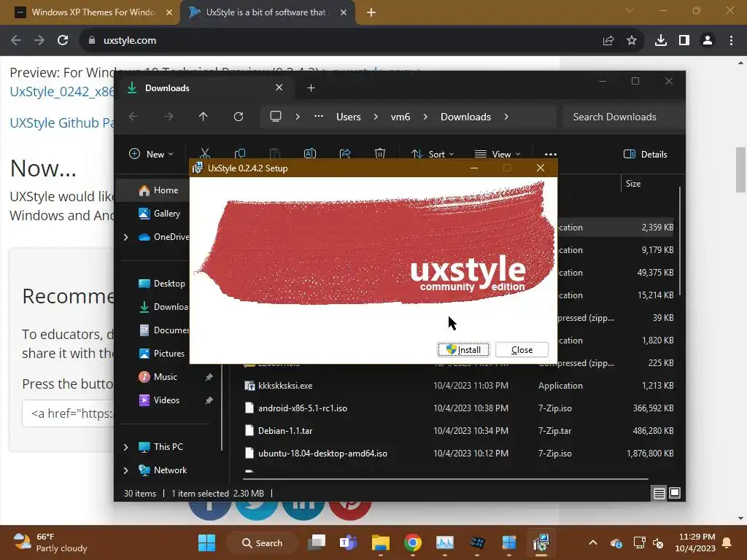Open UxStyle_0242_x86 download link

(61, 91)
